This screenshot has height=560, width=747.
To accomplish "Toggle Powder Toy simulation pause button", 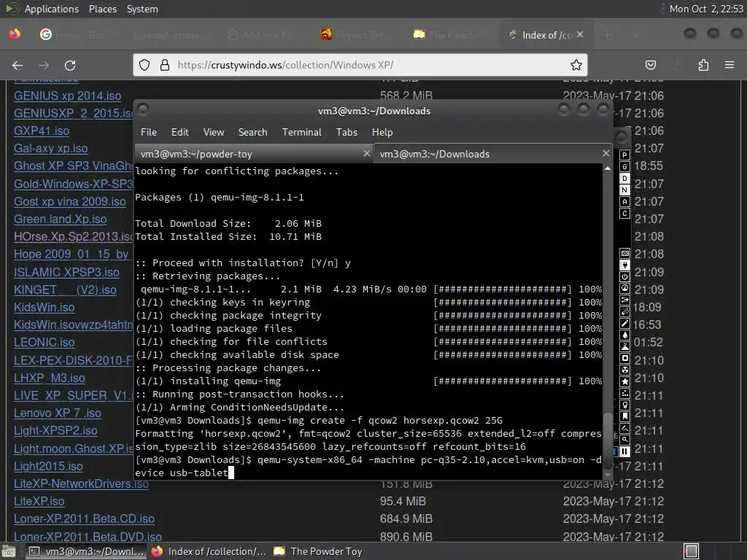I will (624, 451).
